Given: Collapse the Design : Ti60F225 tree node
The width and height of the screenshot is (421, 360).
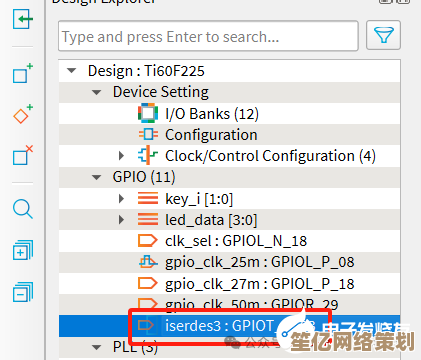Looking at the screenshot, I should click(x=71, y=71).
